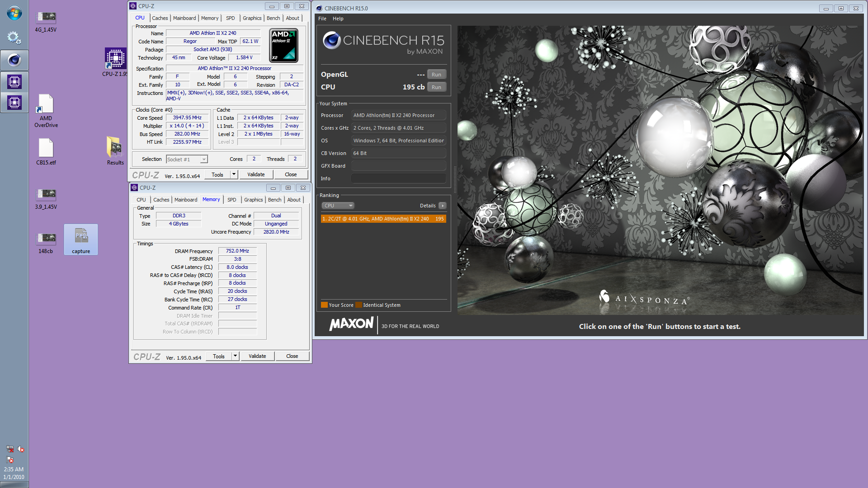868x488 pixels.
Task: Open the Caches tab in top CPU-Z
Action: click(160, 18)
